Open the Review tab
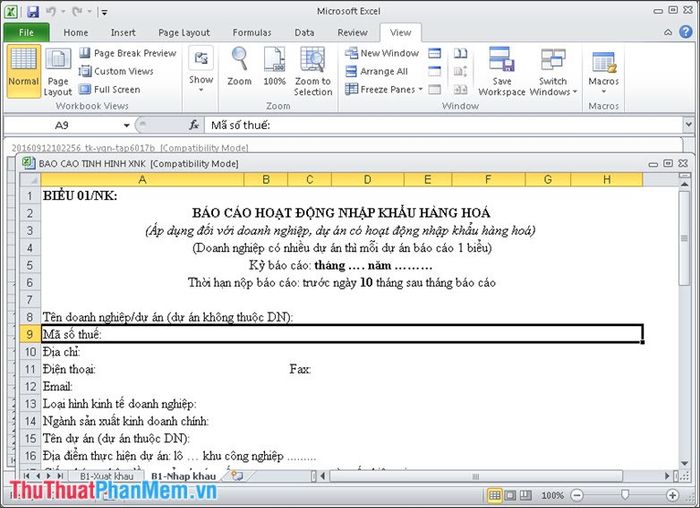This screenshot has height=508, width=700. point(352,33)
